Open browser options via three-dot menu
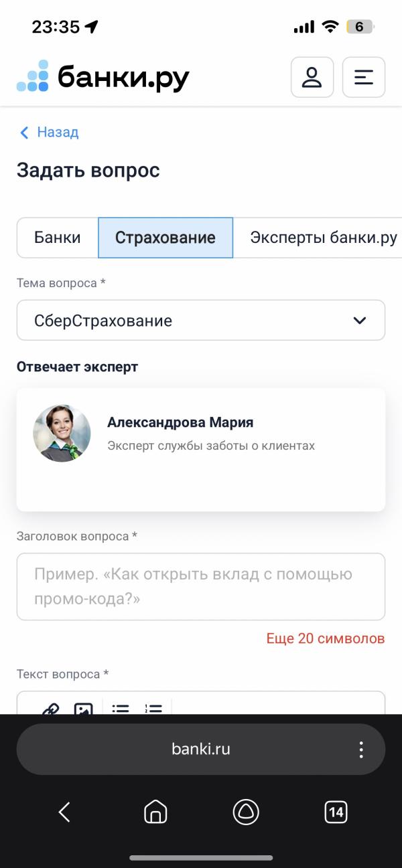This screenshot has width=402, height=868. [360, 748]
